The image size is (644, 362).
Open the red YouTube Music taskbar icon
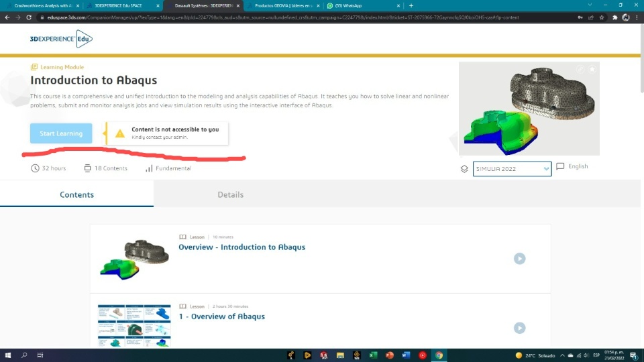pos(422,355)
